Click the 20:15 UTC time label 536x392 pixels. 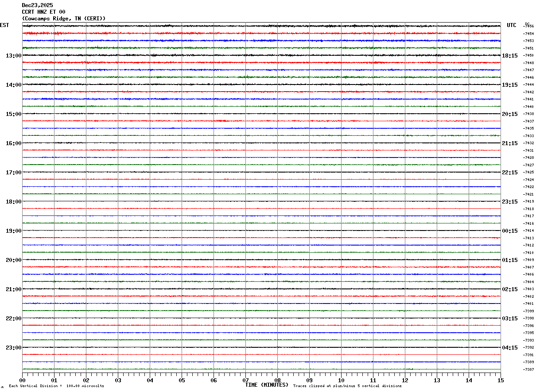pos(510,114)
